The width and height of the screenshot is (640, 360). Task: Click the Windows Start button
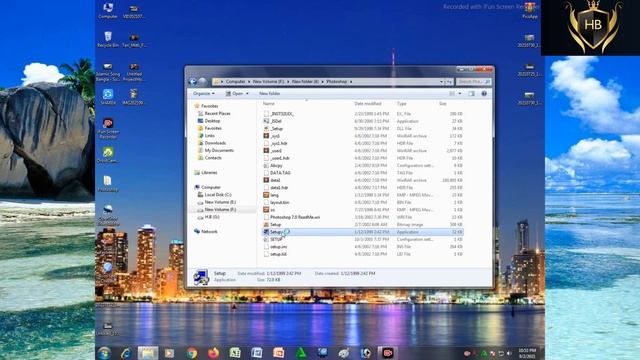click(x=104, y=353)
